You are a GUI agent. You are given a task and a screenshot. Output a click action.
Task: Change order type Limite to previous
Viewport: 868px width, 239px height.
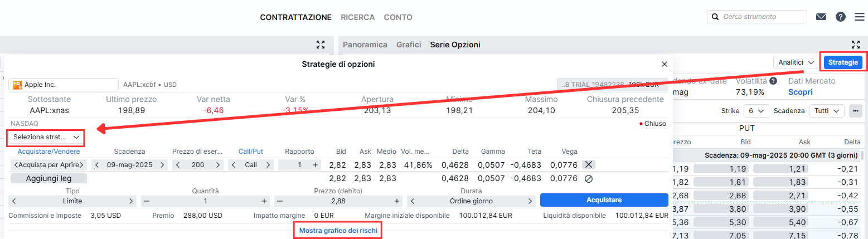(14, 201)
